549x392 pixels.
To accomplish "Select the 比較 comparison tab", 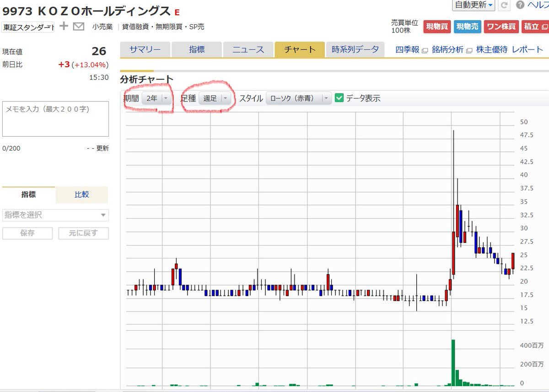I will tap(81, 194).
